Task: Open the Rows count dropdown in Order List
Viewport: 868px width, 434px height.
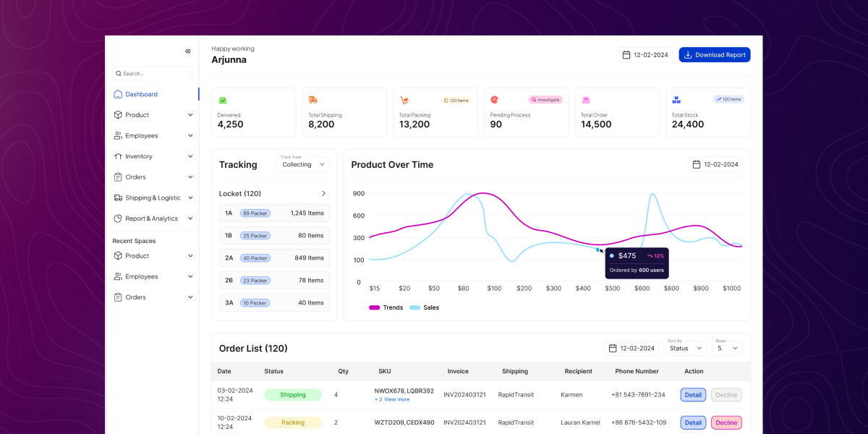Action: coord(727,348)
